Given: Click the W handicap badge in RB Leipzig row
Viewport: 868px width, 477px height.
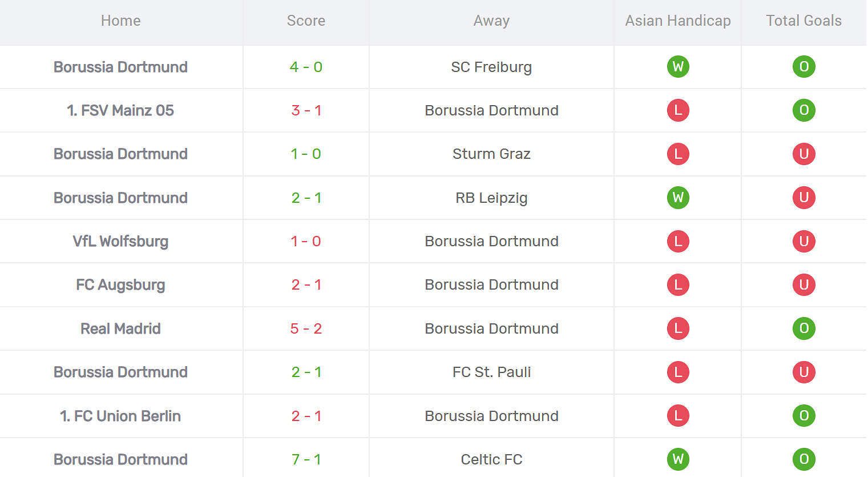Looking at the screenshot, I should tap(678, 198).
